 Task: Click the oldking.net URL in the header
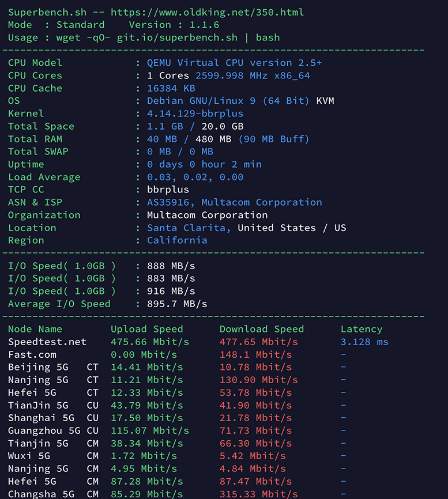pos(207,12)
